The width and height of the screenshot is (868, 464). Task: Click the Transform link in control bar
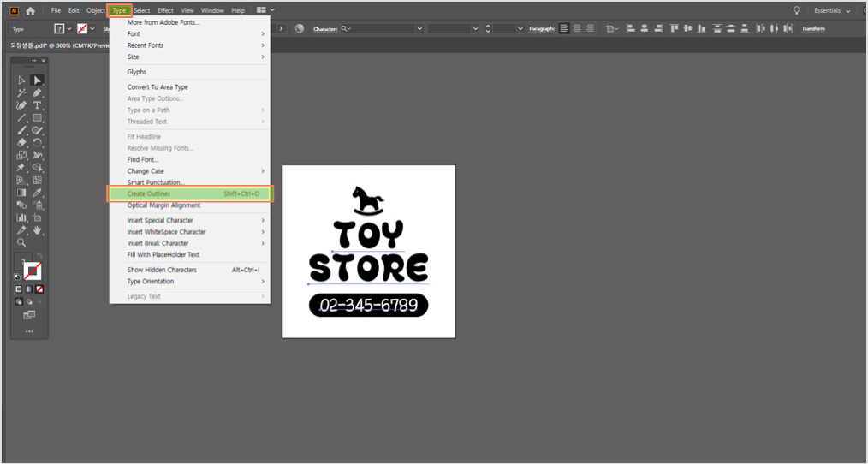point(813,29)
